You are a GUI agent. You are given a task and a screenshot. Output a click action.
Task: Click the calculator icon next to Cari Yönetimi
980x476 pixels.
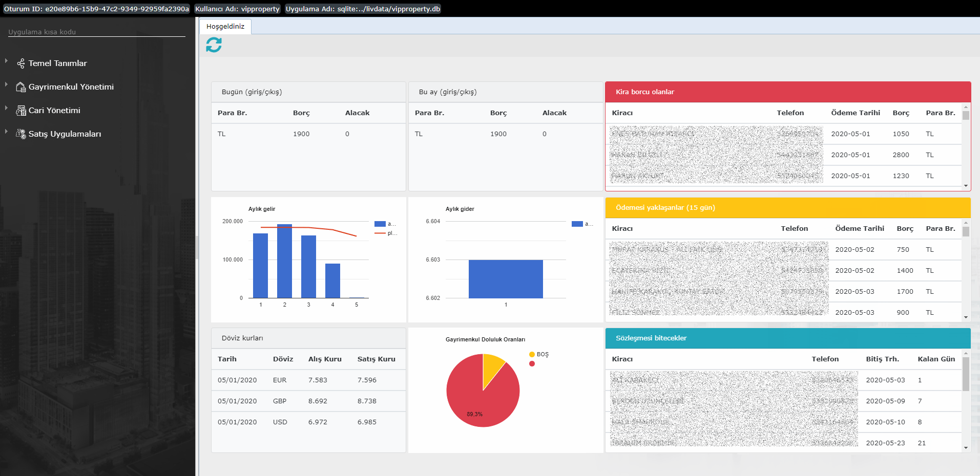coord(21,110)
